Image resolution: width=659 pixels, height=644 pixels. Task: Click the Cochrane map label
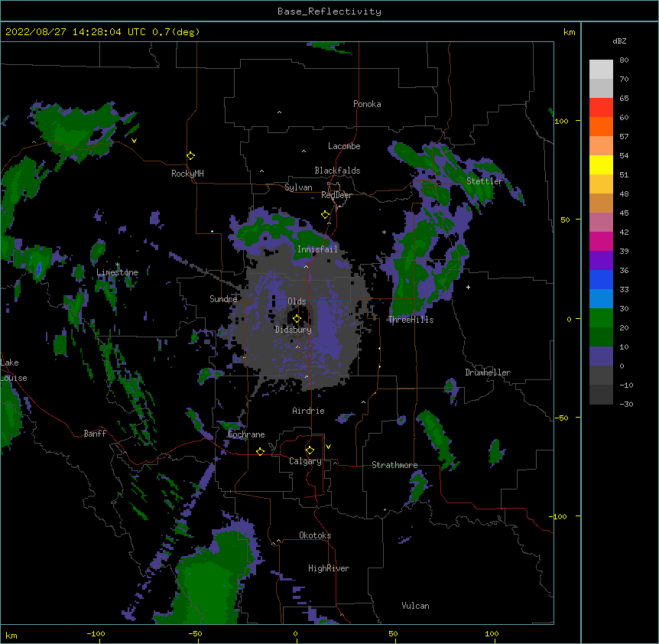tap(246, 434)
